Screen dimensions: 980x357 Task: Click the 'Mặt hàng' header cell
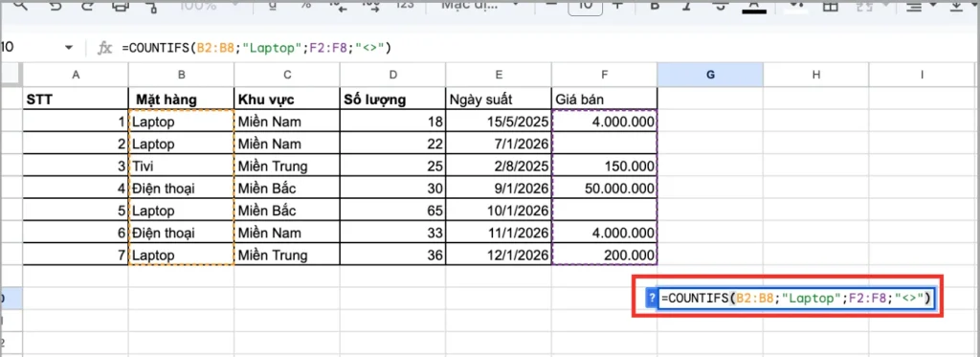[181, 99]
